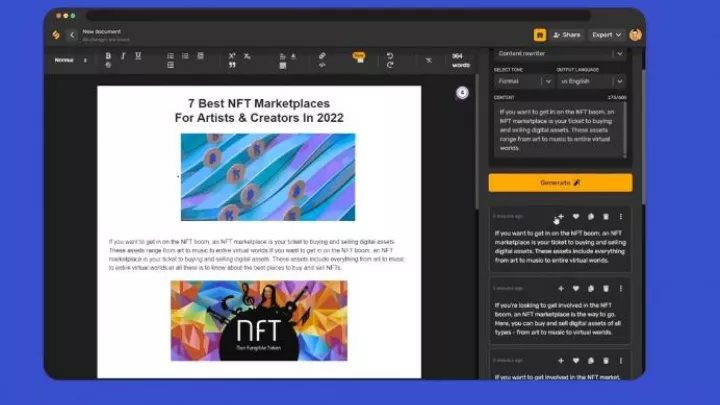Apply superscript formatting
The image size is (720, 405).
[x=232, y=56]
